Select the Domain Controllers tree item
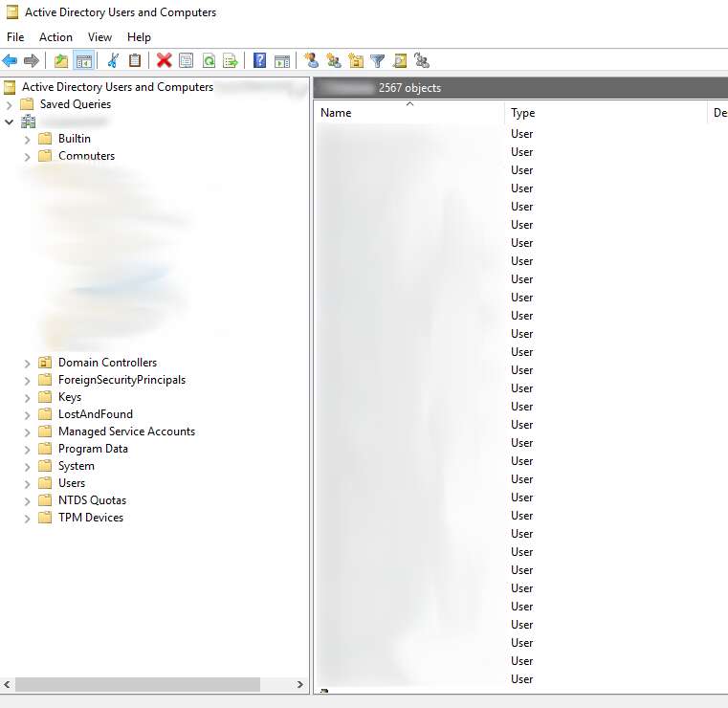728x708 pixels. click(x=108, y=362)
